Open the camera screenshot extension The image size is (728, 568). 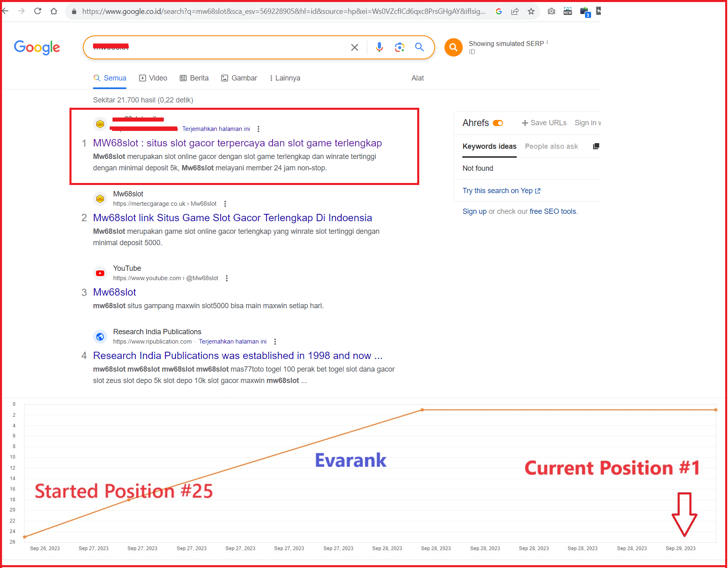pos(551,11)
